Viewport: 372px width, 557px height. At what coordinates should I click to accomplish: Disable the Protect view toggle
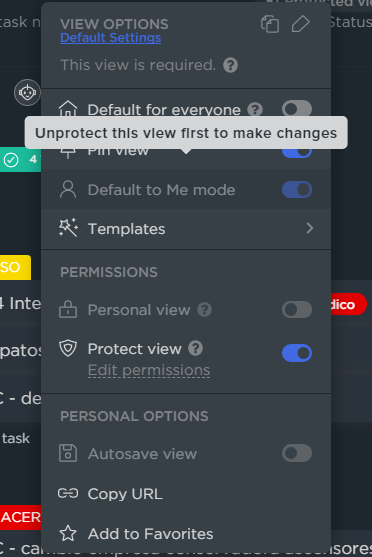(x=297, y=353)
